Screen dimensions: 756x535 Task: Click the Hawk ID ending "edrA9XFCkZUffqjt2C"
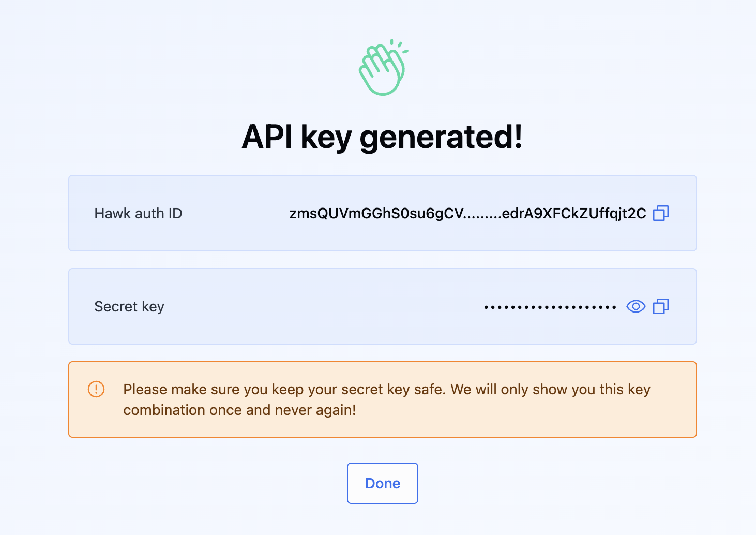574,213
